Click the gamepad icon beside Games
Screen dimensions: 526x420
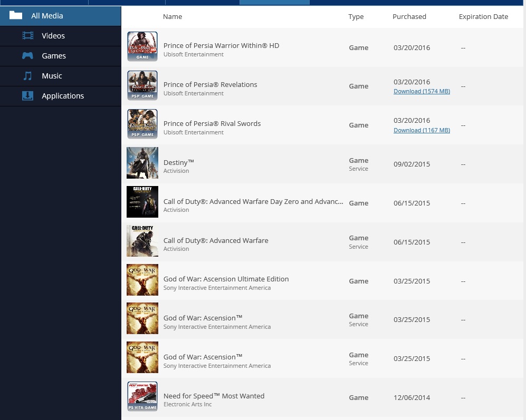tap(27, 56)
